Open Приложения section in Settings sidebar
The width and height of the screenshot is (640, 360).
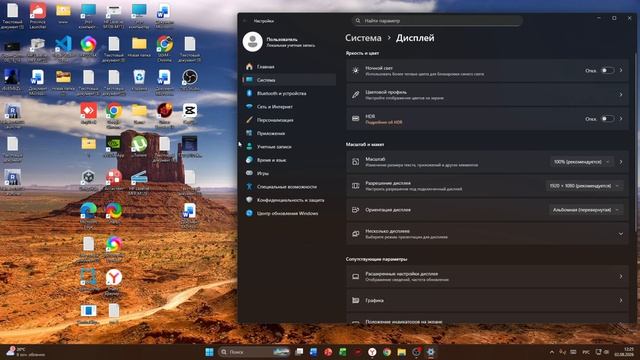tap(289, 133)
